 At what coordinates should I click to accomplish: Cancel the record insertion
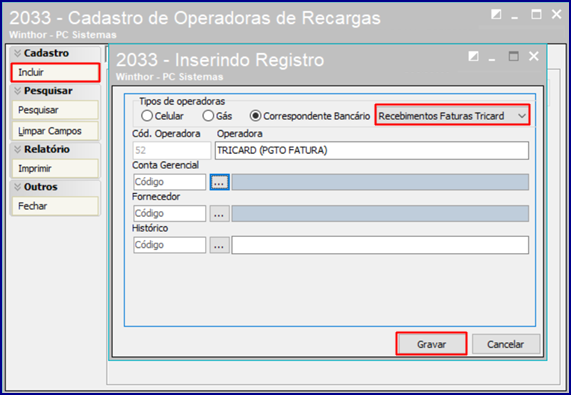(x=506, y=344)
